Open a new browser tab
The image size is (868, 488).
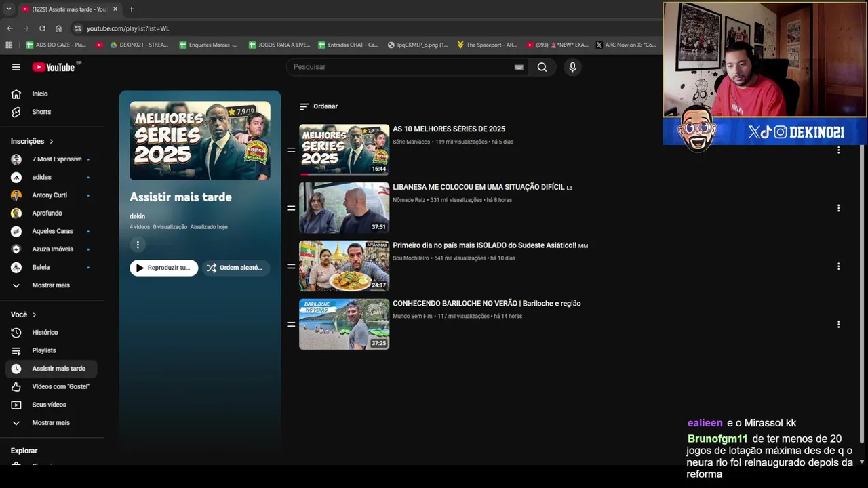point(131,9)
